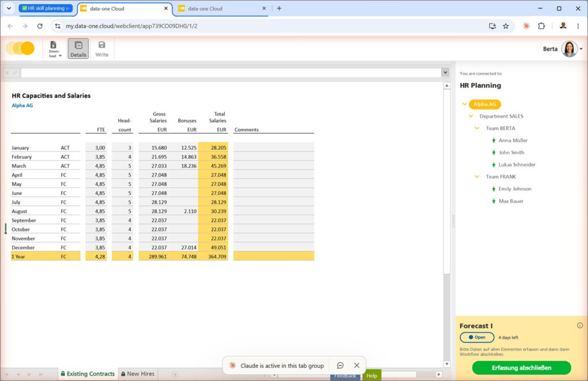Open the Claude chat bubble icon

340,366
